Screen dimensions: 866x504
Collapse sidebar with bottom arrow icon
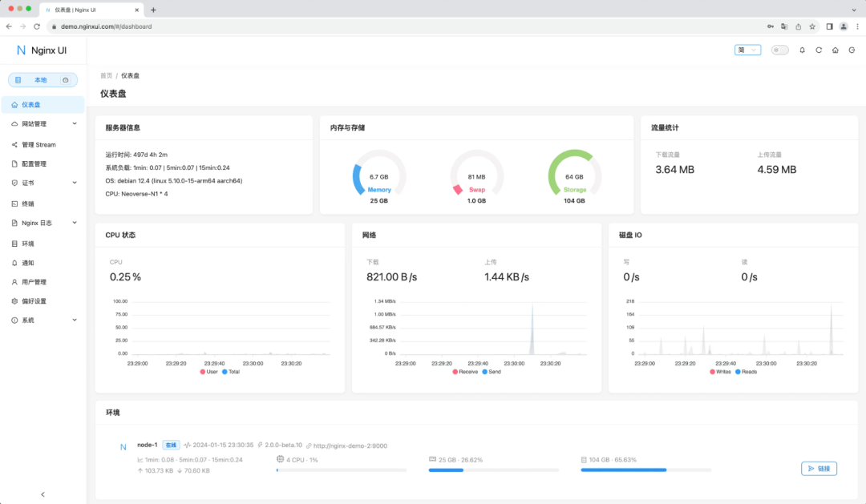(x=43, y=494)
